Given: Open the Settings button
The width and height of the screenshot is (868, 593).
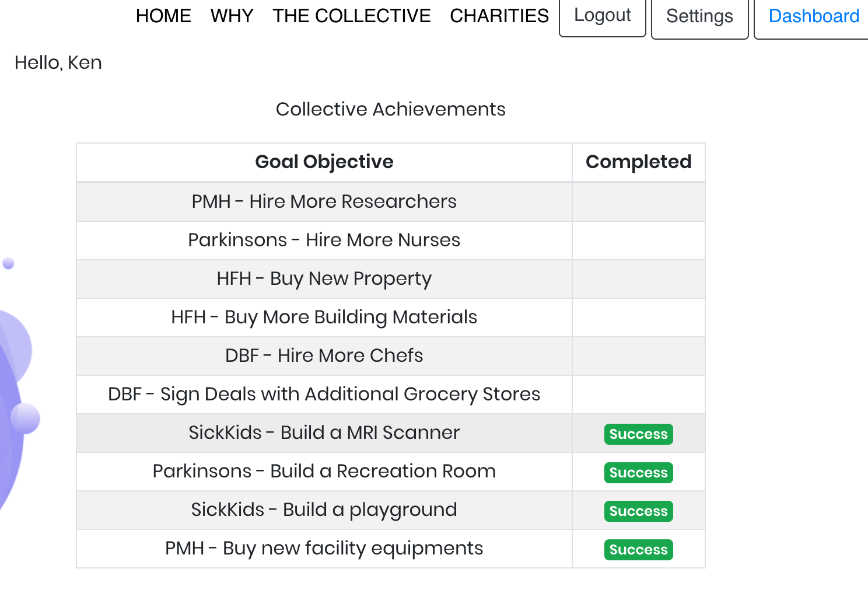Looking at the screenshot, I should (699, 17).
